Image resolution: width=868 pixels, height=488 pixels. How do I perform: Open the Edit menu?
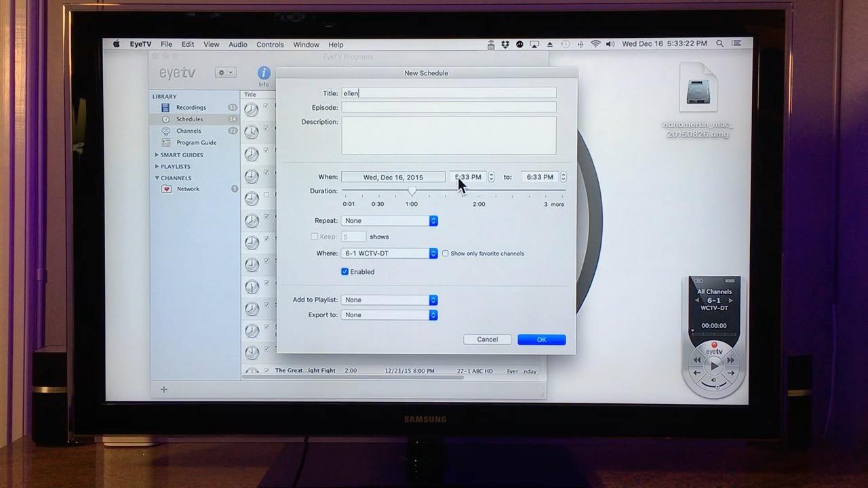tap(188, 44)
